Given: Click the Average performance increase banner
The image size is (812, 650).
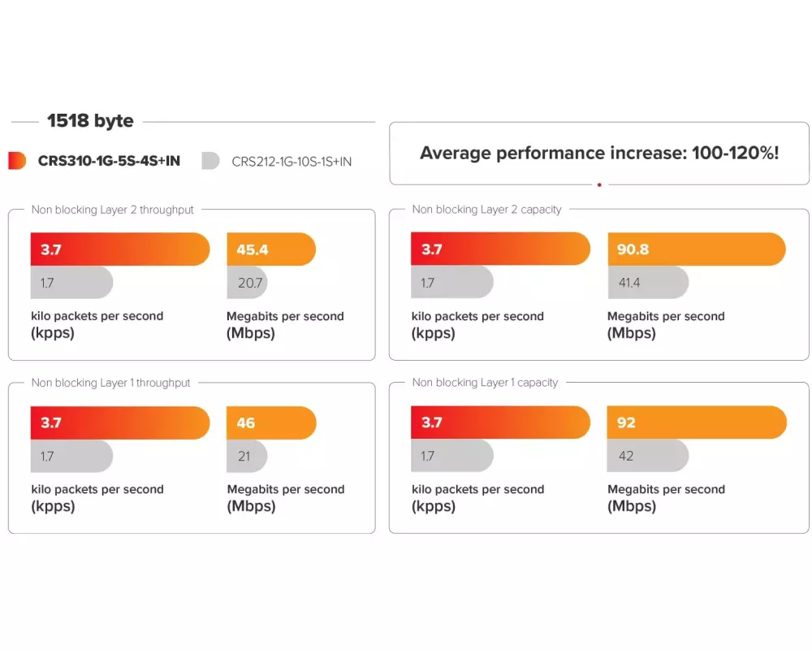Looking at the screenshot, I should (x=599, y=154).
